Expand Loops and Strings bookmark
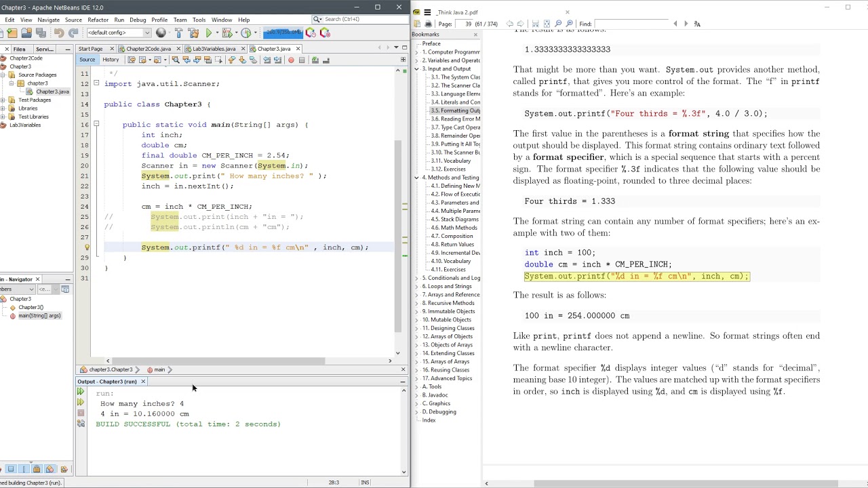Viewport: 868px width, 488px height. pyautogui.click(x=417, y=286)
